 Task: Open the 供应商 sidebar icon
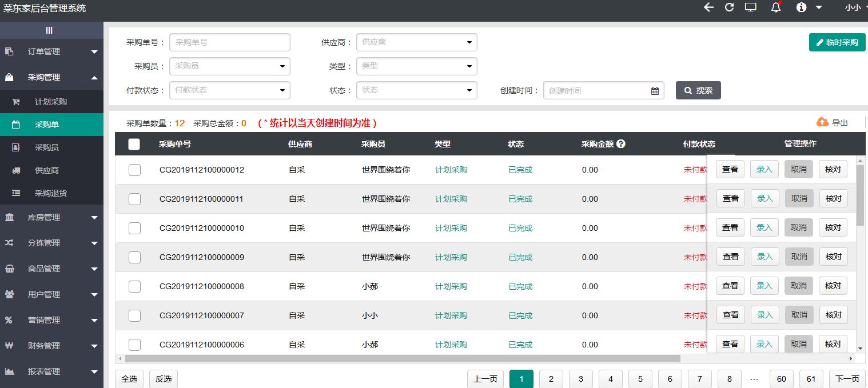[x=16, y=170]
